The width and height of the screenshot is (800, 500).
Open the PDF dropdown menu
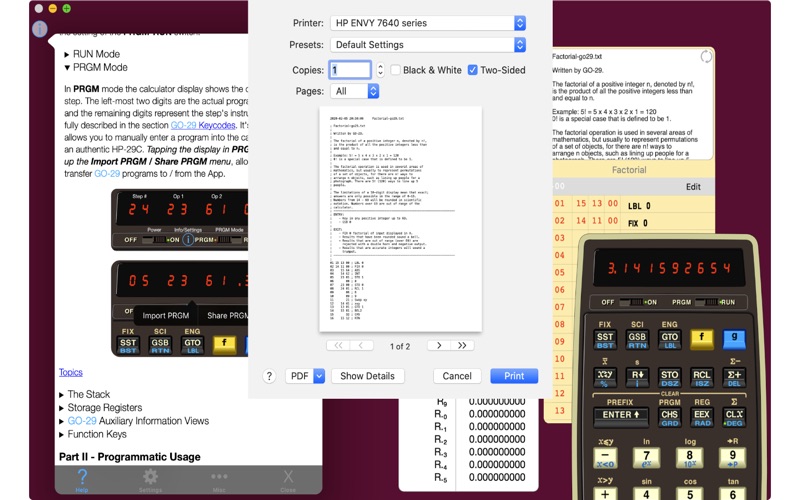[305, 376]
